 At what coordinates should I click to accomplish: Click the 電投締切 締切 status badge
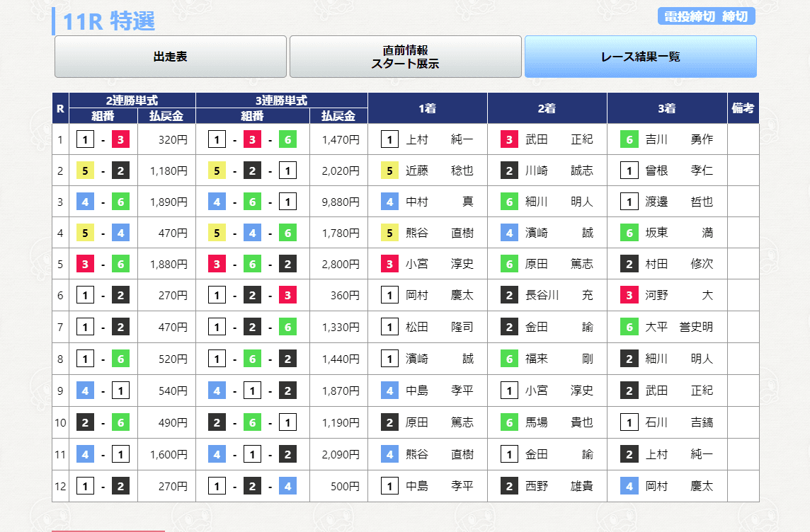point(706,16)
